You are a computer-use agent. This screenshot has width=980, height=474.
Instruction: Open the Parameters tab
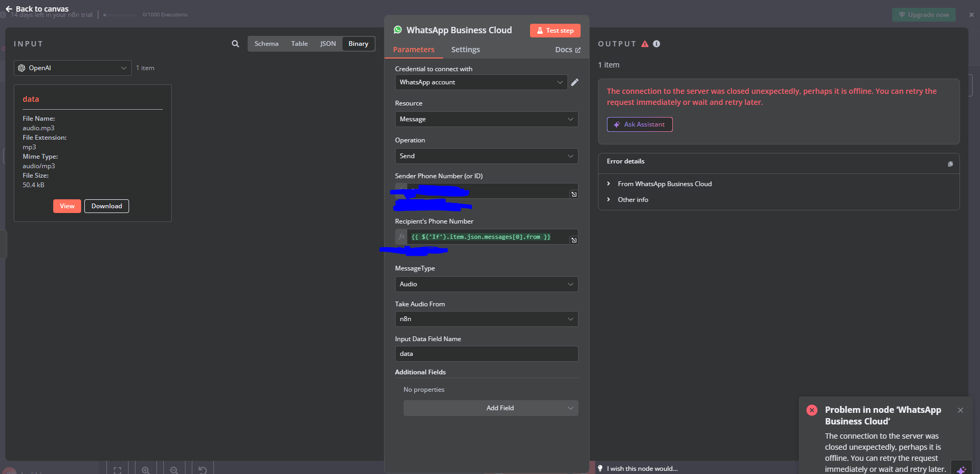pos(414,50)
